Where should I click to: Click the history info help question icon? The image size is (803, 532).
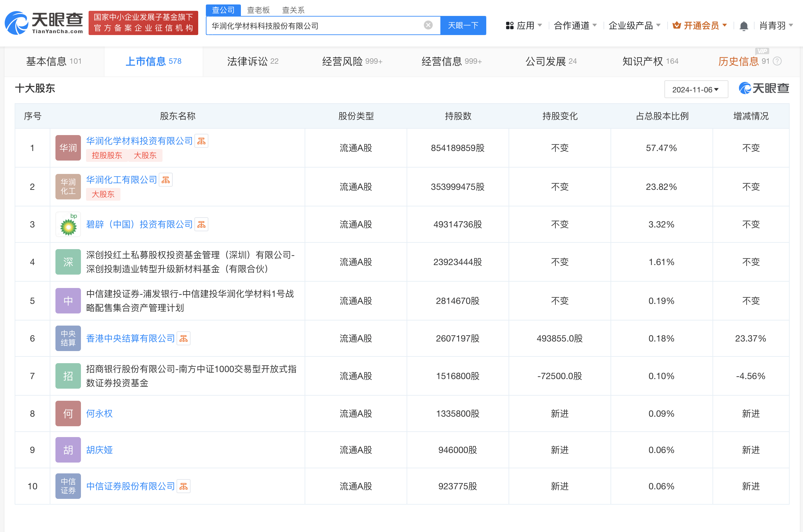777,61
